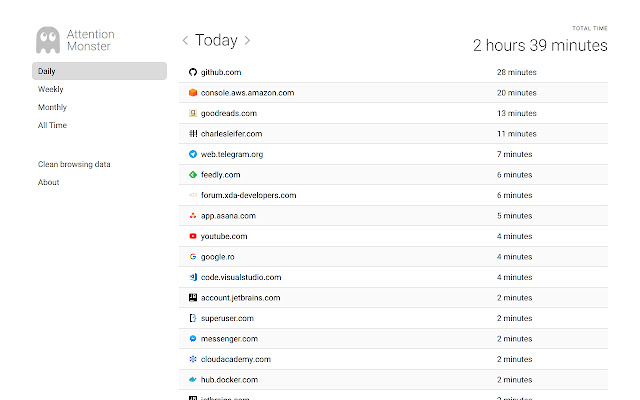Click the YouTube favicon
The image size is (640, 400).
point(193,236)
